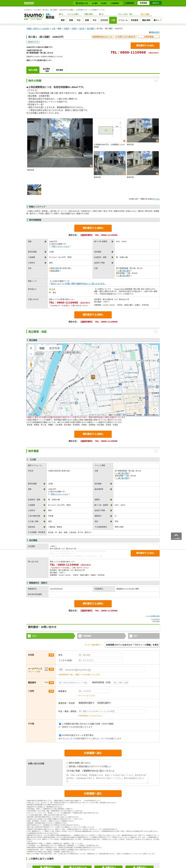
Task: Click the 郵便番号 input field
Action: (94, 691)
